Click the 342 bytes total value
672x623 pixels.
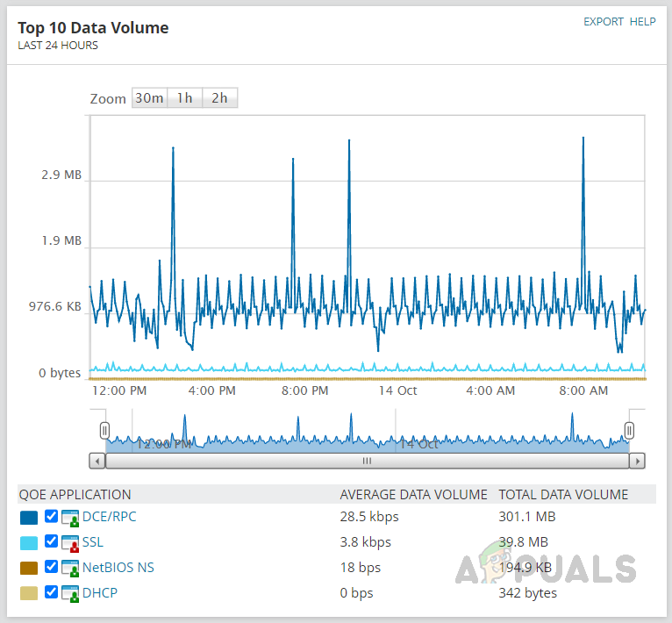tap(528, 593)
